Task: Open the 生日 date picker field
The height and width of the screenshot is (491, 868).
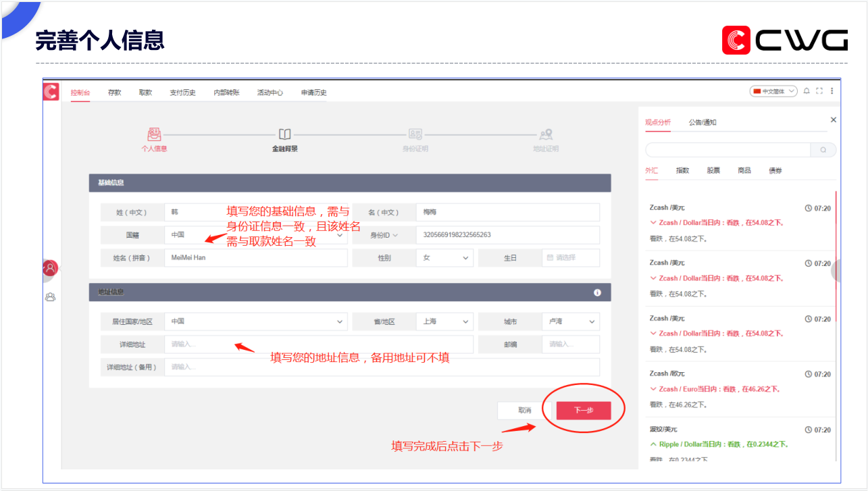Action: coord(570,258)
